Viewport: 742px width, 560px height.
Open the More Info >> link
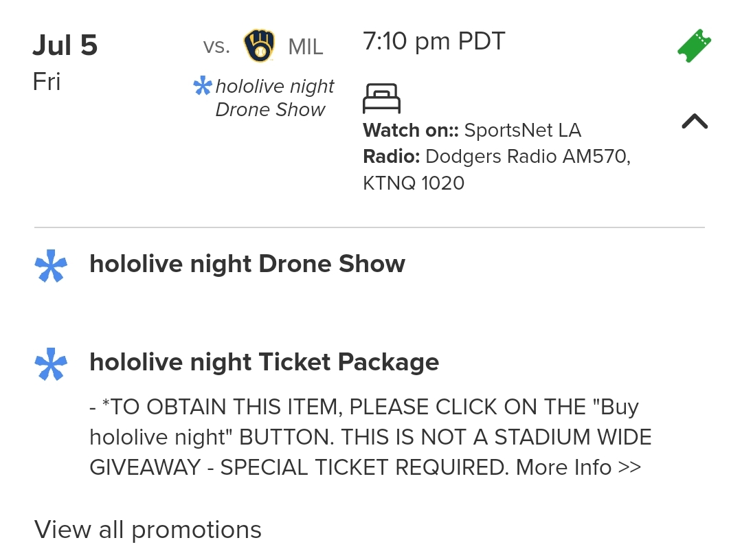pos(578,467)
